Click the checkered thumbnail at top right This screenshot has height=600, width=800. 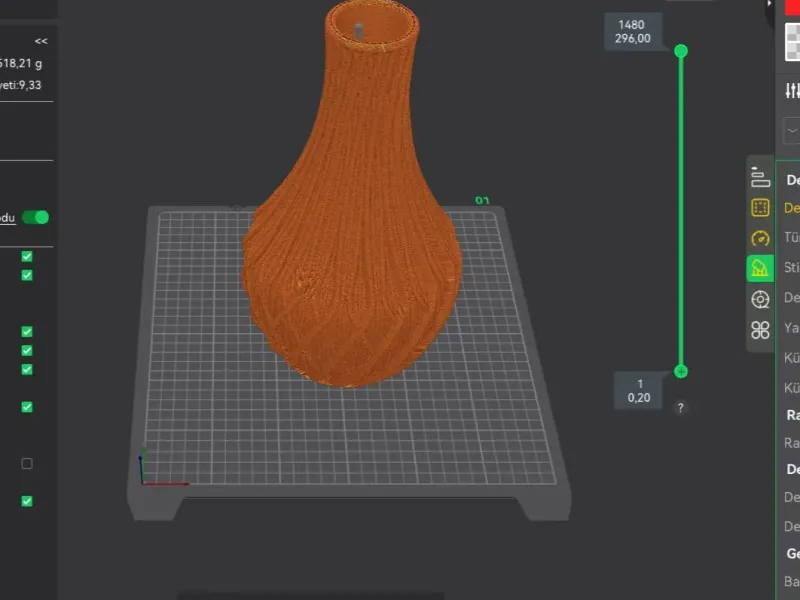pyautogui.click(x=793, y=42)
